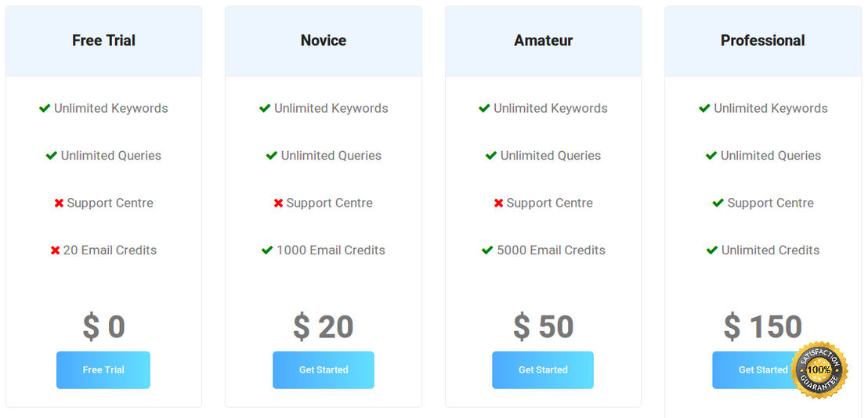Click the red cross beside 20 Email Credits

click(56, 250)
